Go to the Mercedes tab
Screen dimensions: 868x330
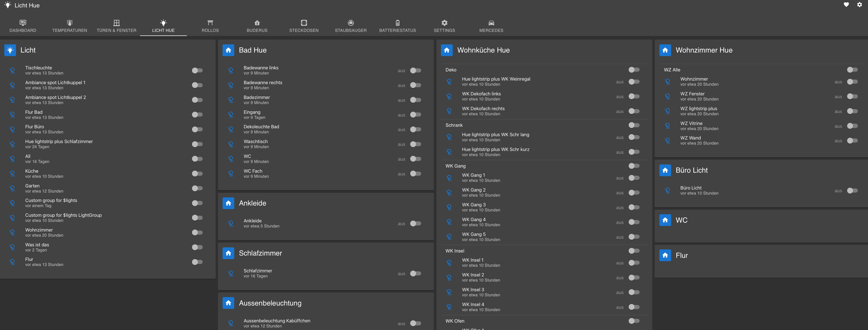[x=491, y=26]
